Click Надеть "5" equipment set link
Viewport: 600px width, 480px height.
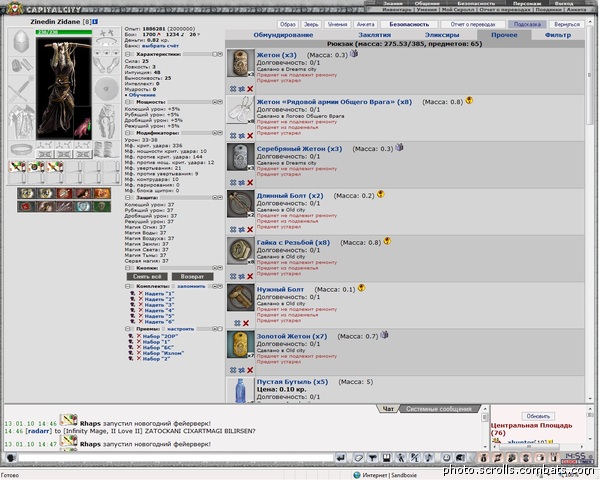[x=159, y=316]
